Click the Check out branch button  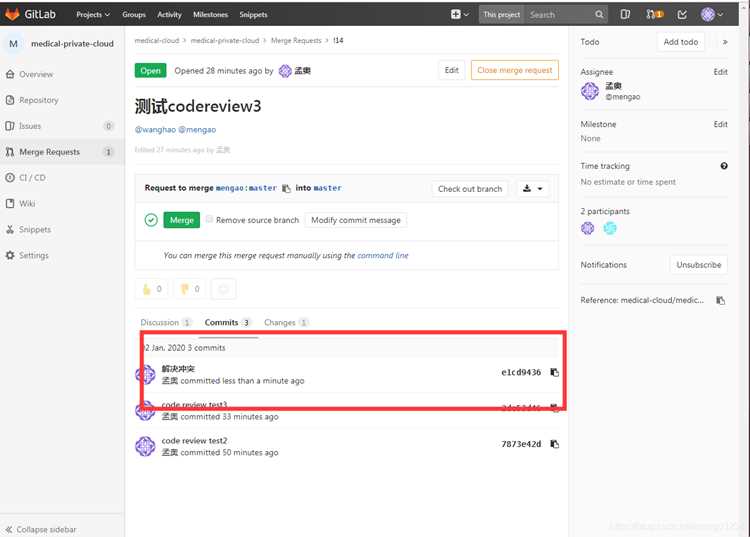pos(470,189)
